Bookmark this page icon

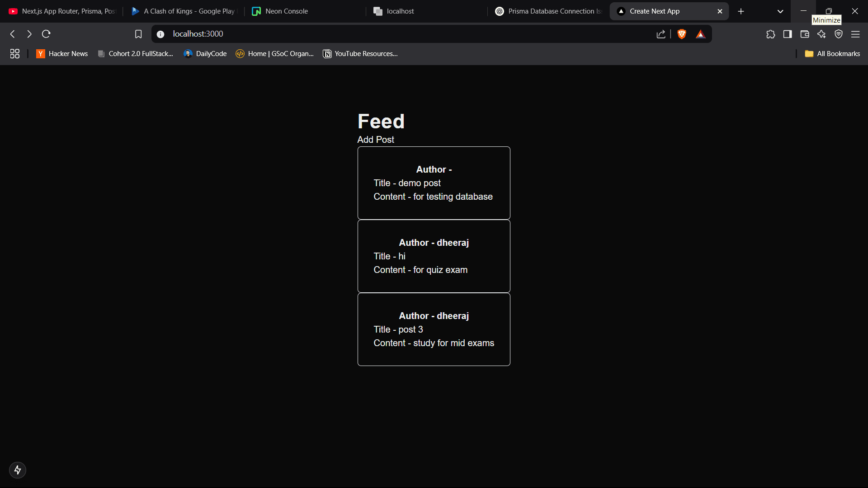138,34
